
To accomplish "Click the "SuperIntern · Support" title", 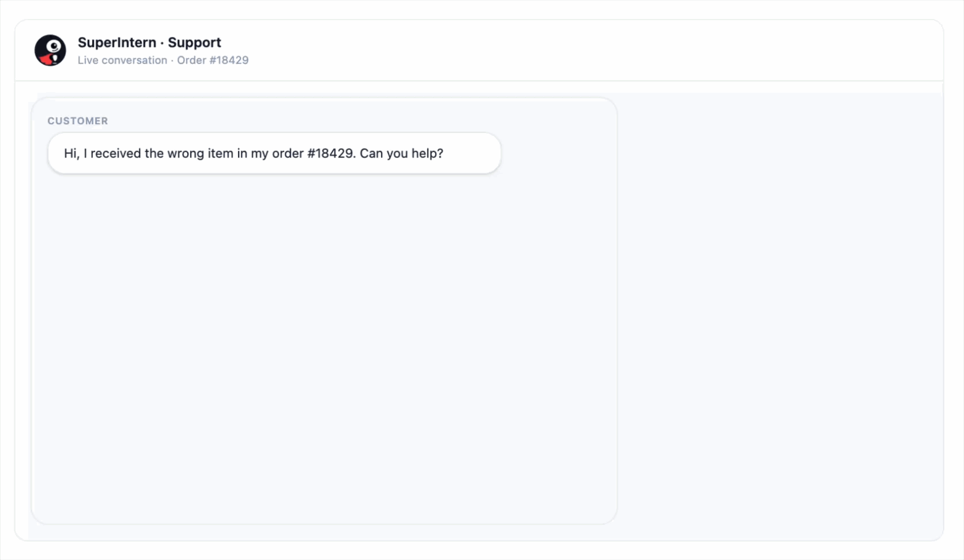I will pyautogui.click(x=149, y=43).
